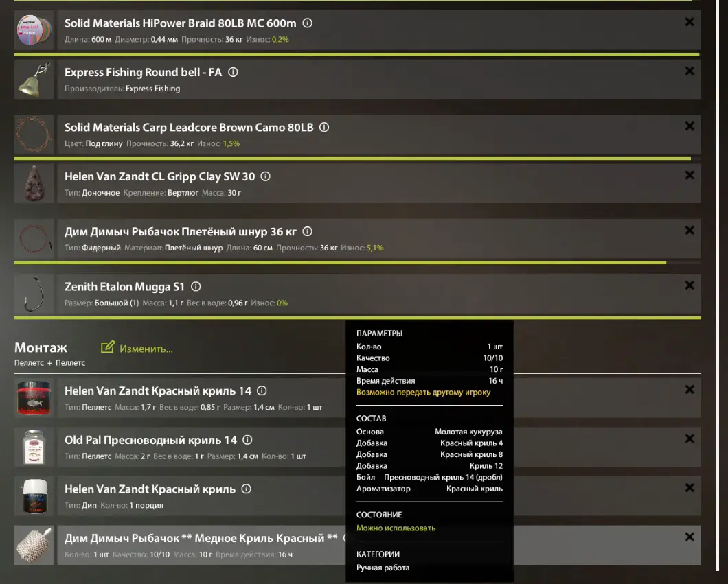Click Ручная работа category in tooltip
728x584 pixels.
383,568
